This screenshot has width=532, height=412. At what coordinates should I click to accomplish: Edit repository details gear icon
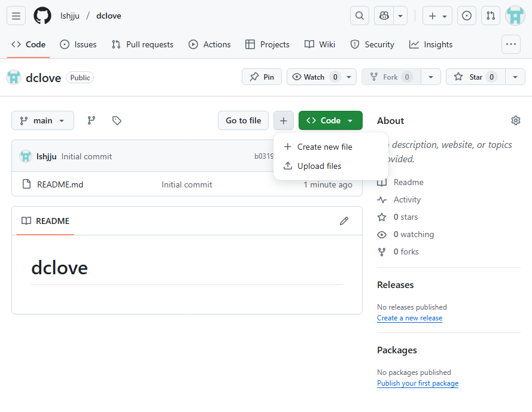click(x=515, y=120)
